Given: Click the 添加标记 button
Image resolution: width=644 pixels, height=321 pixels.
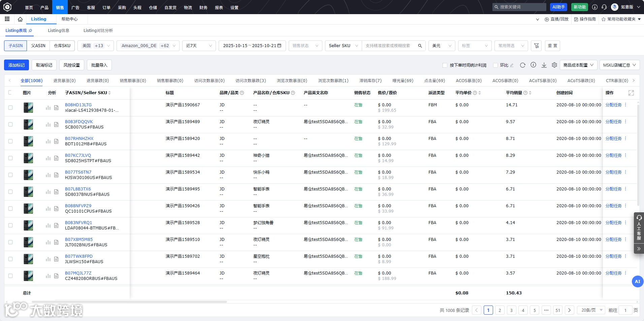Looking at the screenshot, I should [x=17, y=65].
